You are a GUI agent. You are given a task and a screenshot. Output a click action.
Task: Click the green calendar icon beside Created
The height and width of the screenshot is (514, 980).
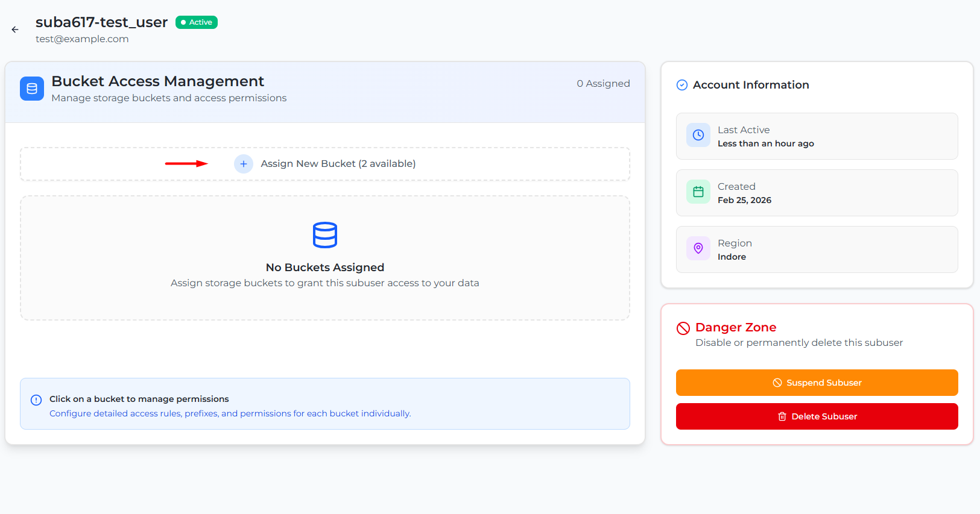698,192
